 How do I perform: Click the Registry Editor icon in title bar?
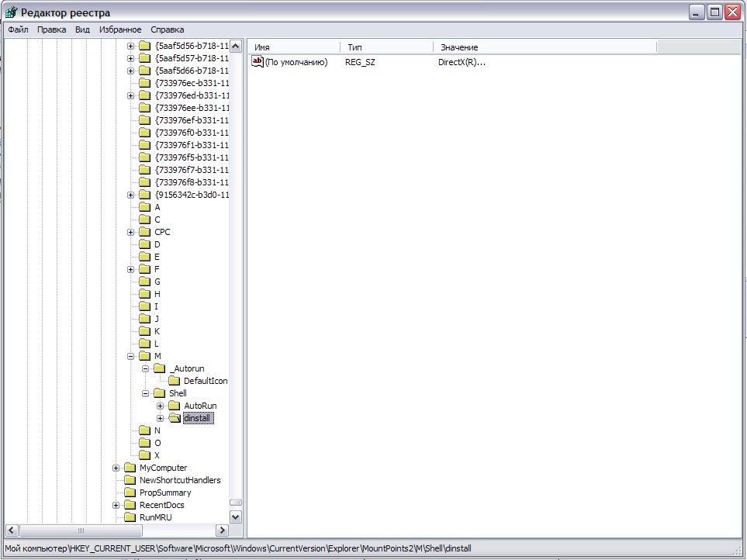[x=11, y=12]
